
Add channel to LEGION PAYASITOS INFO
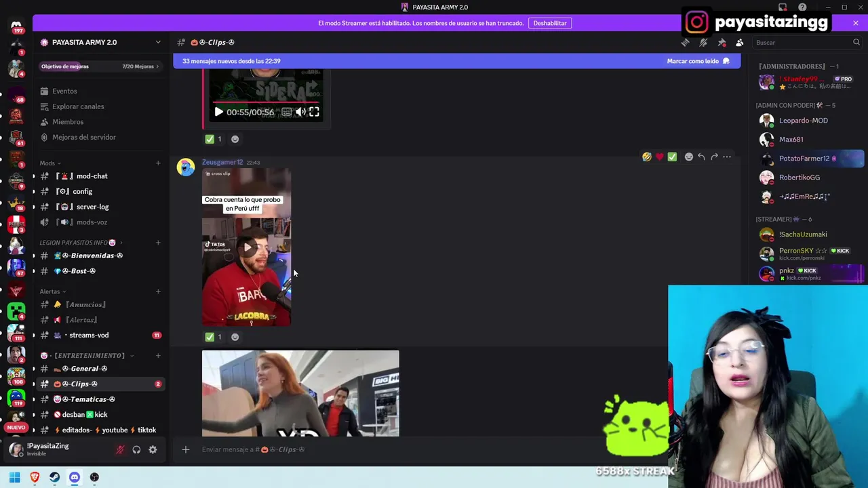click(158, 243)
